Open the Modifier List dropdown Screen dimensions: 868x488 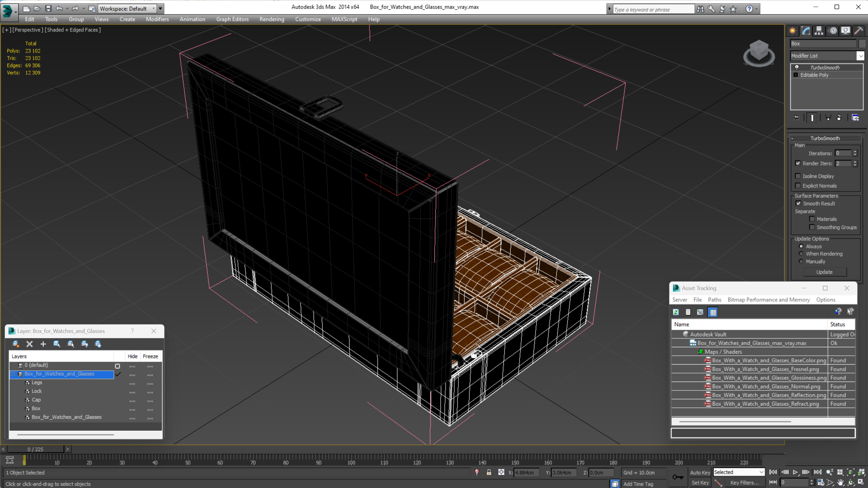click(x=861, y=56)
